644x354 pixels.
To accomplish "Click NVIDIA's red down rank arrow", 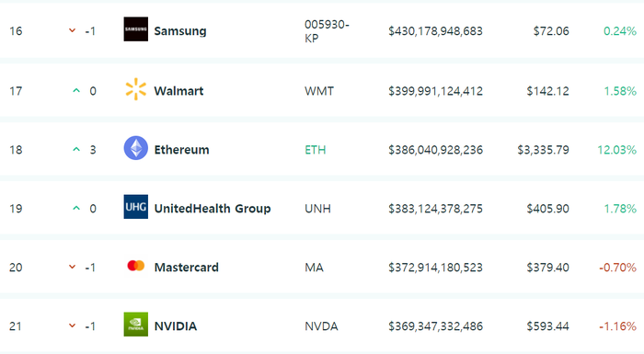I will tap(73, 325).
